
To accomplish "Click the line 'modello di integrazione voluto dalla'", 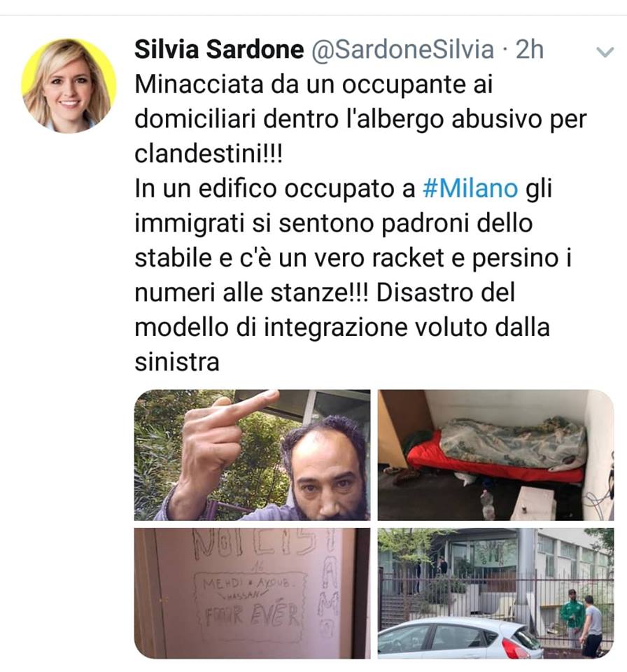I will click(342, 328).
